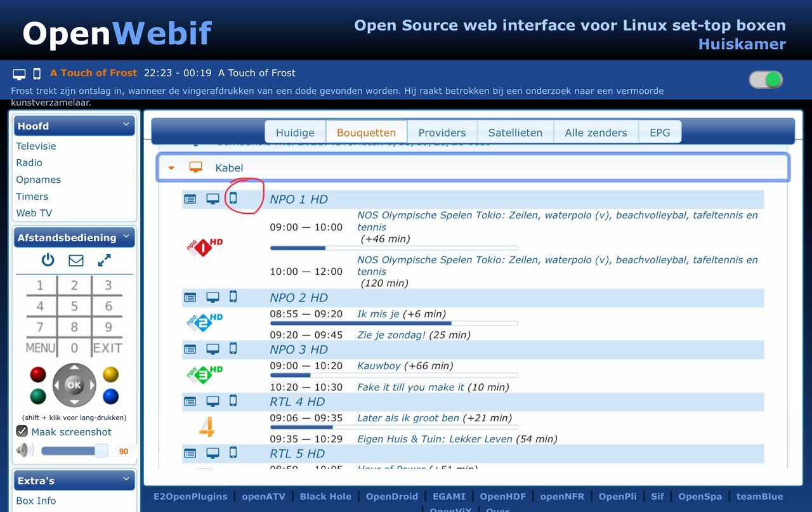This screenshot has height=512, width=812.
Task: Collapse the Hoofd sidebar section
Action: tap(126, 126)
